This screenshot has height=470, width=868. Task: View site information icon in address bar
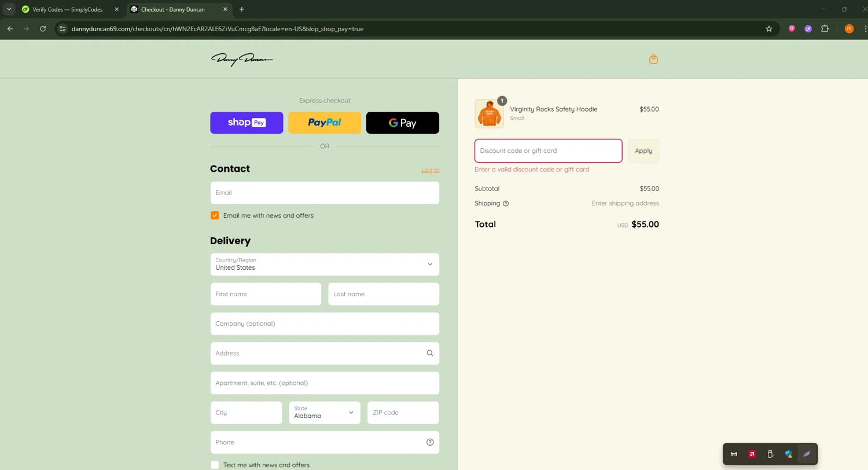pyautogui.click(x=62, y=28)
